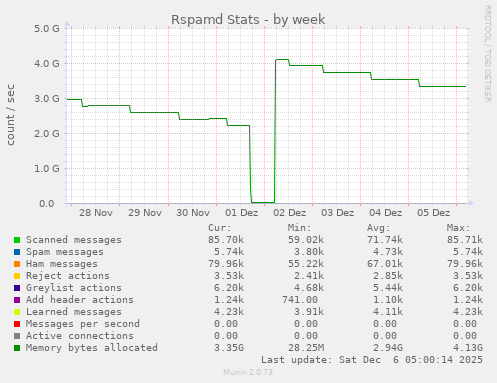Click the '05 Dez' x-axis date label
This screenshot has height=383, width=497.
coord(434,213)
